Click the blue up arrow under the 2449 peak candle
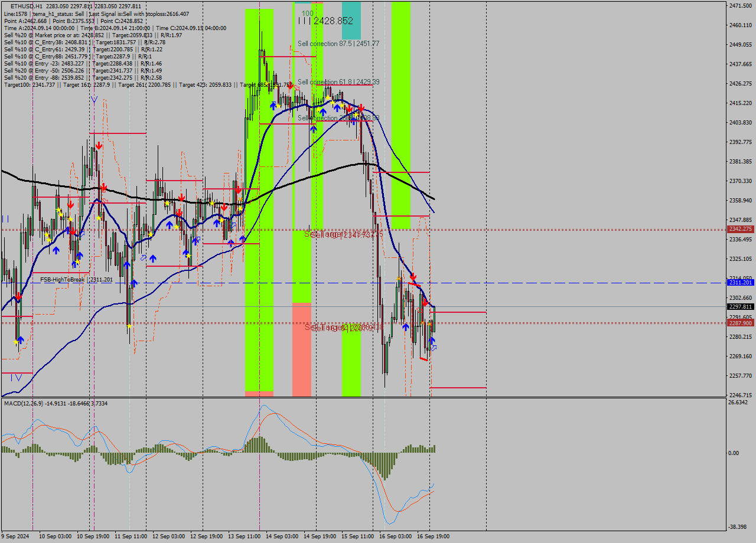Image resolution: width=756 pixels, height=543 pixels. point(273,105)
